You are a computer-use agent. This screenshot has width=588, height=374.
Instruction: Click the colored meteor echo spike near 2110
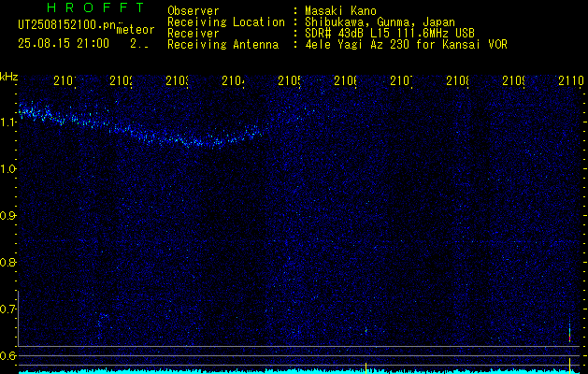(569, 333)
